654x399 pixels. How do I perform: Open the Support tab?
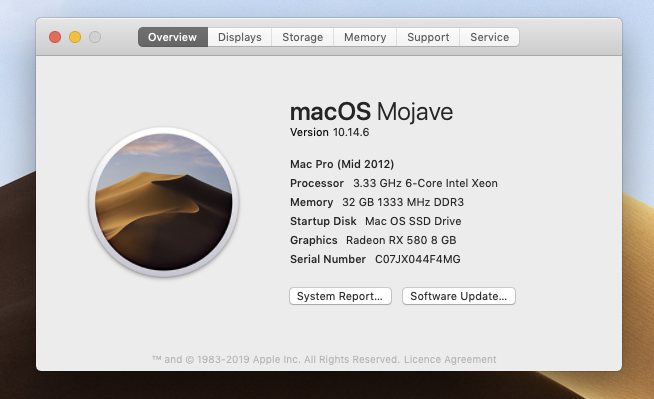(428, 37)
